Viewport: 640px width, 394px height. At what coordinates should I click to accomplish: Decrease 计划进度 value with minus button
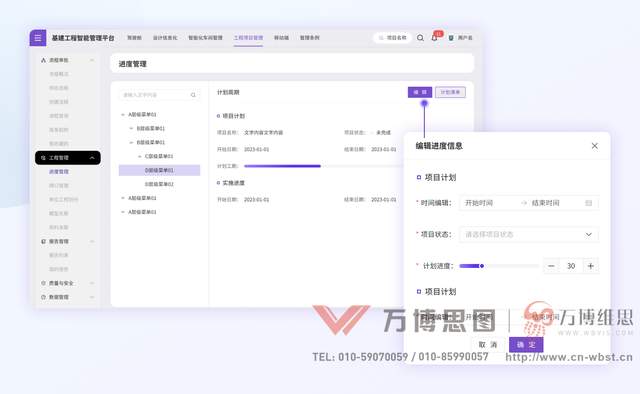[551, 266]
